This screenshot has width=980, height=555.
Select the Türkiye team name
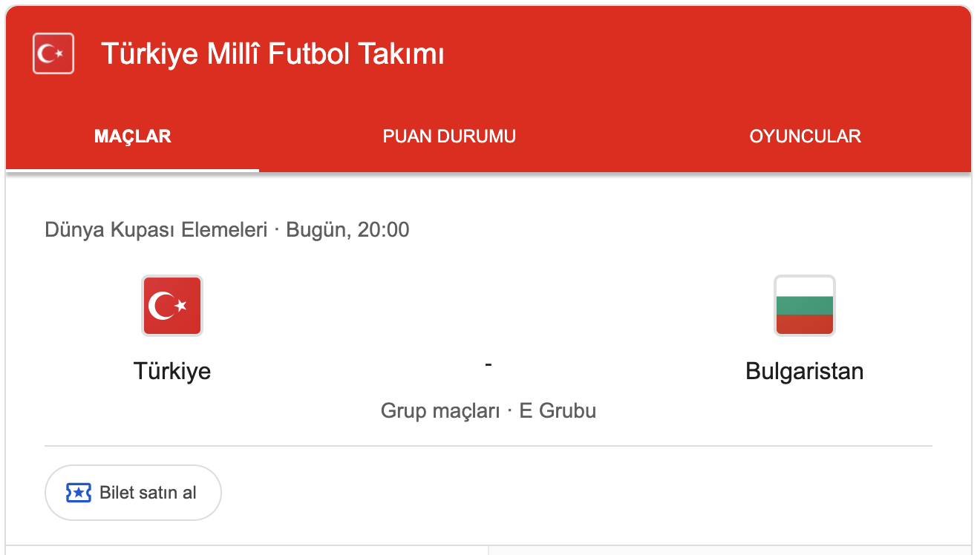172,371
